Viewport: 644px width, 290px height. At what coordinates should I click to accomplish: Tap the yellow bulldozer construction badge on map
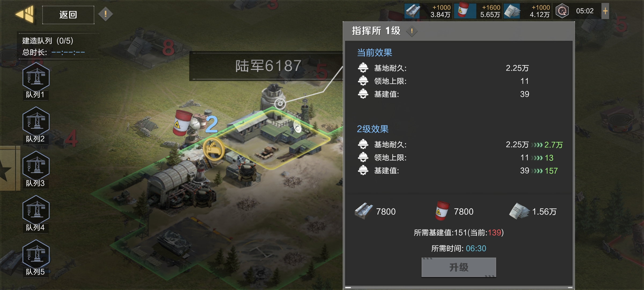point(214,149)
